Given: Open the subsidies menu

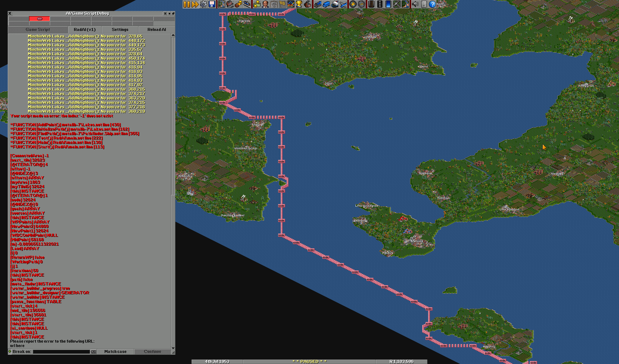Looking at the screenshot, I should click(x=238, y=4).
